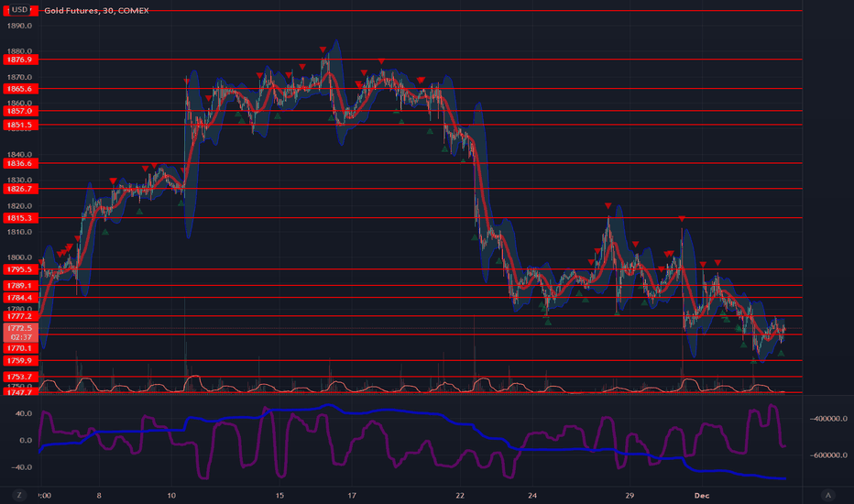Select the 1789.1 price level label

click(x=21, y=286)
